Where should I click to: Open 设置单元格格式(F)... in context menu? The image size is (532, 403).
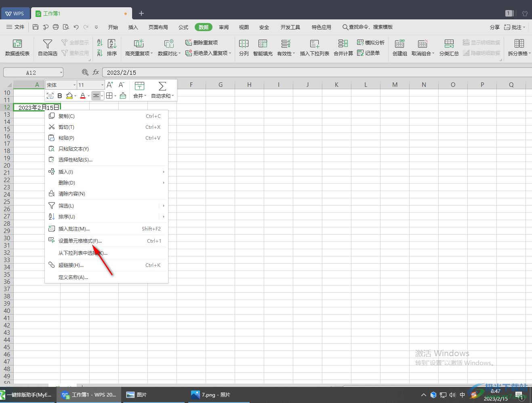(x=106, y=241)
